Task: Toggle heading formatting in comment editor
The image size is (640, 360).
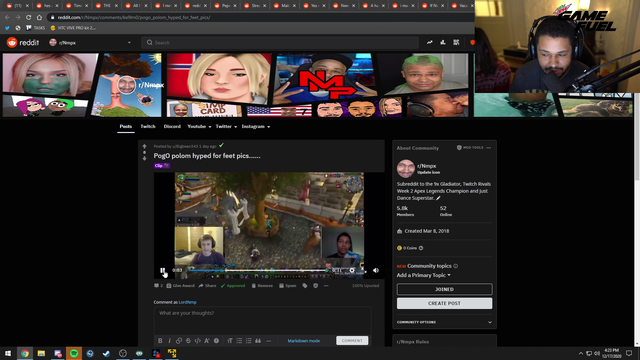Action: tap(230, 340)
